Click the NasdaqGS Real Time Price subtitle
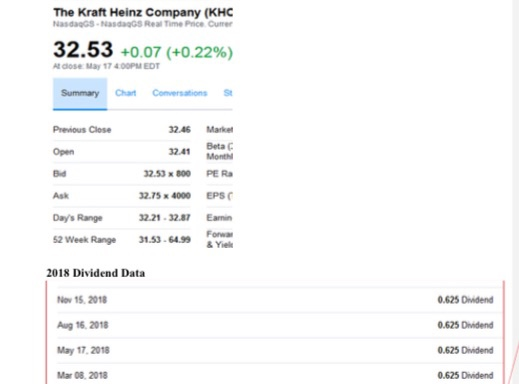This screenshot has width=519, height=384. tap(143, 24)
